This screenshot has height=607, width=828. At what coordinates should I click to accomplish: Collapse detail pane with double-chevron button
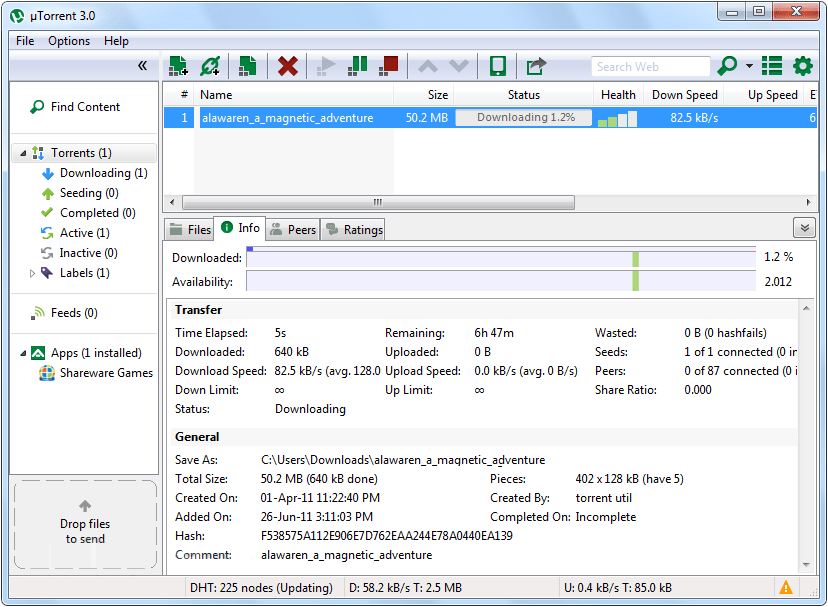[804, 228]
